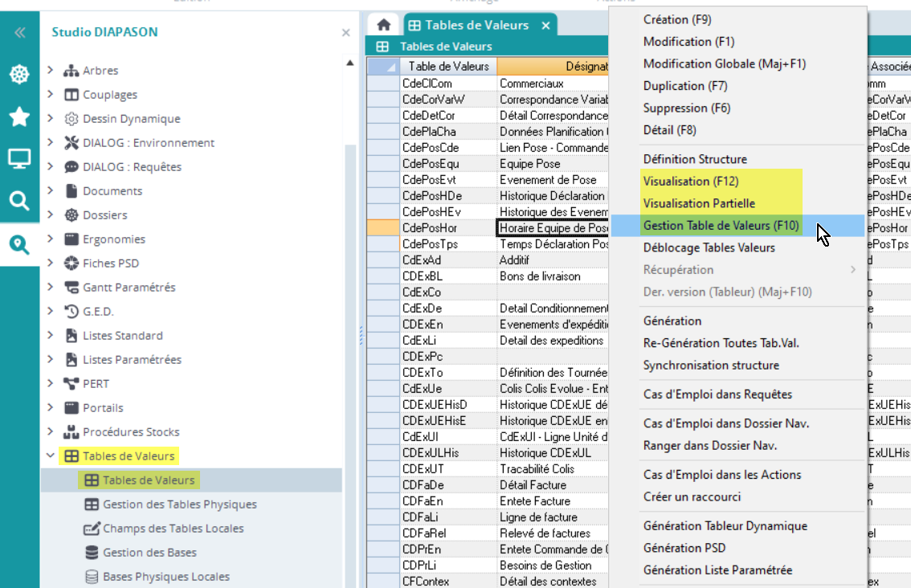911x588 pixels.
Task: Collapse the Tables de Valeurs tree node
Action: (x=51, y=456)
